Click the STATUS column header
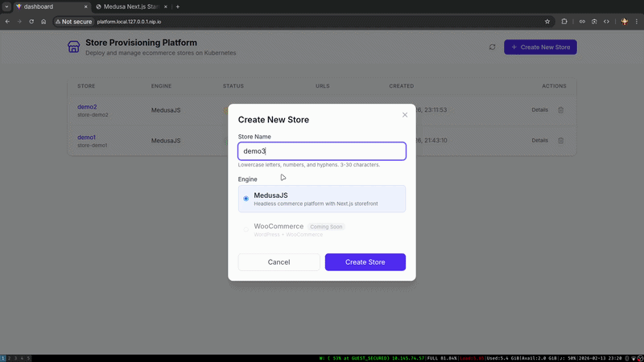The height and width of the screenshot is (362, 644). point(233,86)
